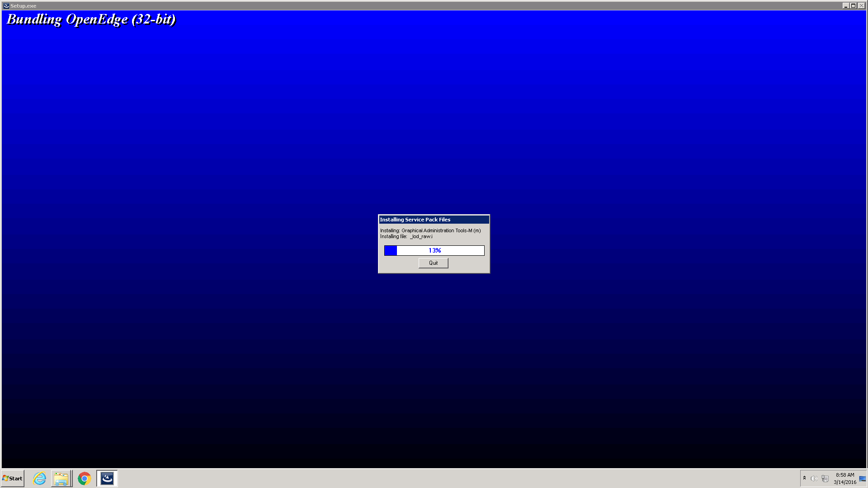Click the Setup.exe window system icon
Screen dimensions: 868x488
coord(6,6)
